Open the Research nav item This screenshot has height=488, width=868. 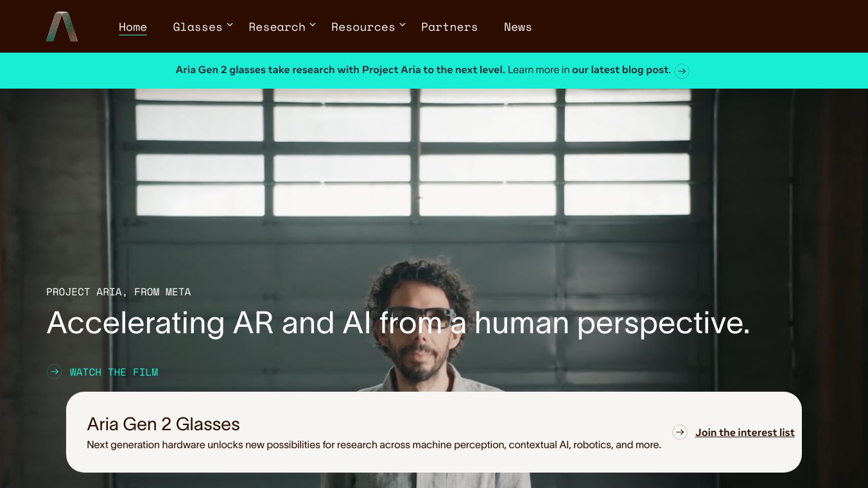click(277, 27)
